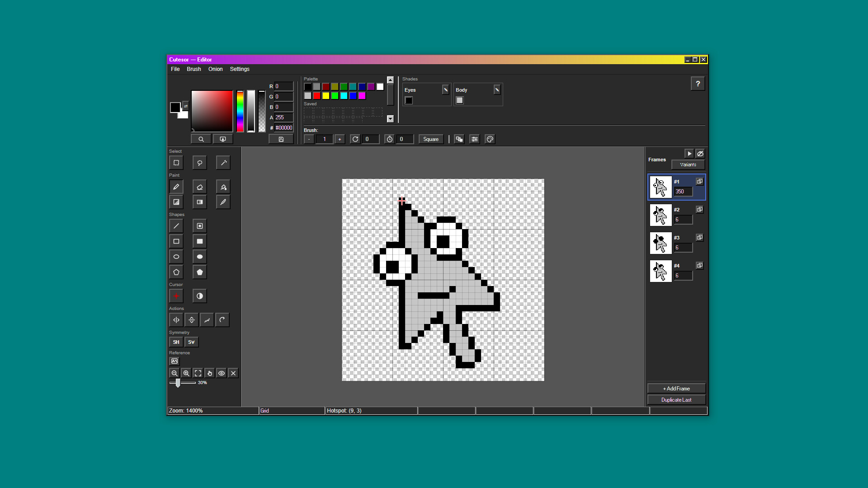Click the screen color pick monitor icon

[x=223, y=139]
